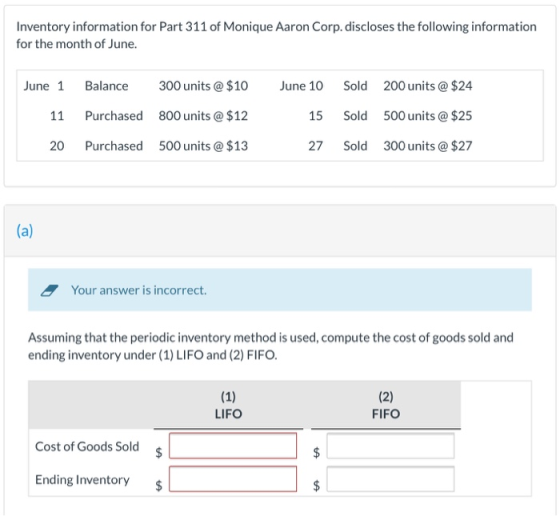Click 'Purchased' label on the 11th row
This screenshot has width=560, height=516.
pos(114,116)
